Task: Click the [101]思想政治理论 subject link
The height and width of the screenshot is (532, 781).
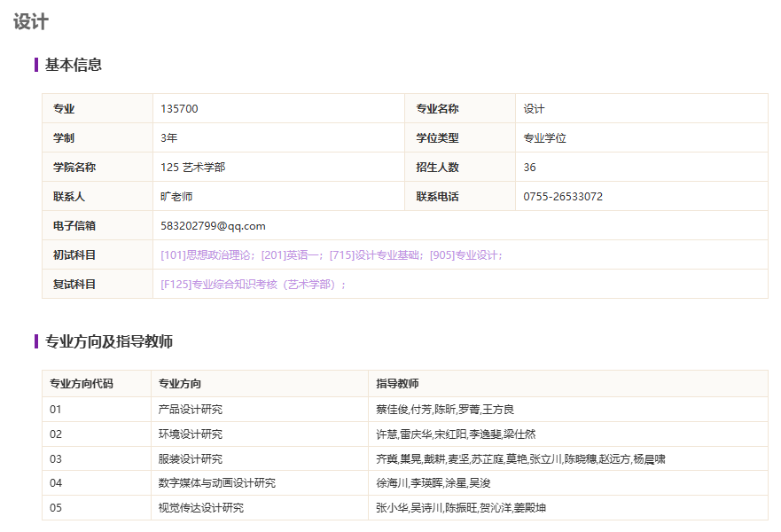Action: pyautogui.click(x=207, y=255)
